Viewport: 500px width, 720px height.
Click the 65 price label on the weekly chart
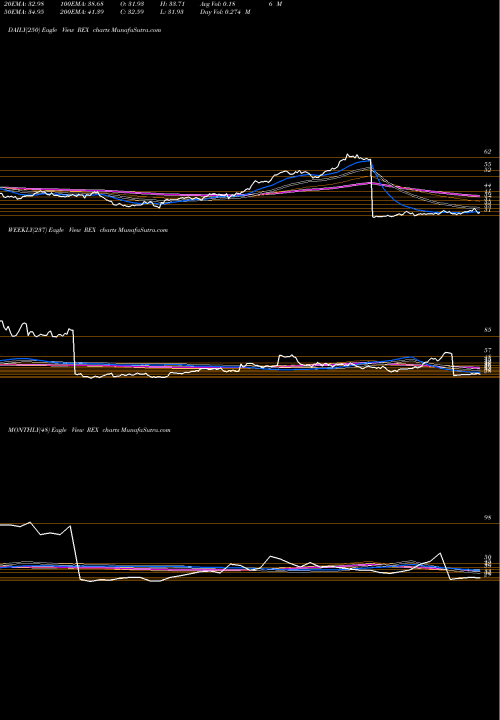click(x=487, y=330)
